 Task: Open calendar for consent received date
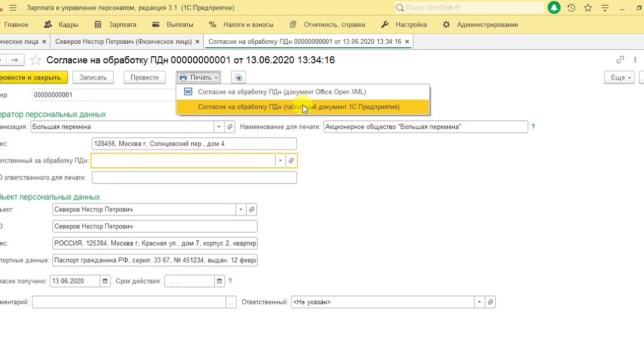(105, 281)
